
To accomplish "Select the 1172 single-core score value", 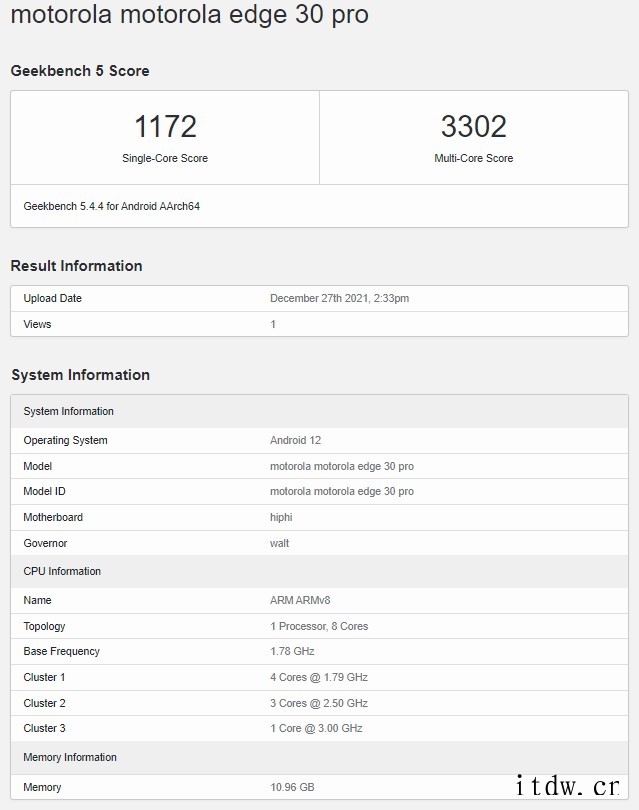I will 165,127.
